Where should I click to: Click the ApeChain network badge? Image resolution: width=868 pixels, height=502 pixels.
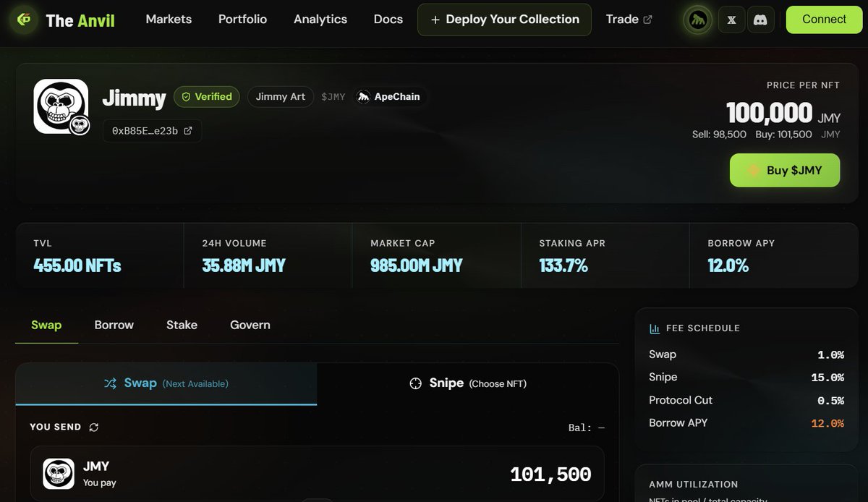pyautogui.click(x=389, y=96)
